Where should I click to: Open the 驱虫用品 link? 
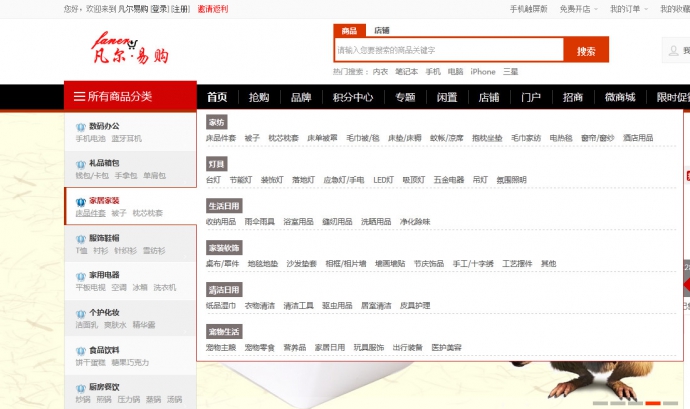click(337, 306)
